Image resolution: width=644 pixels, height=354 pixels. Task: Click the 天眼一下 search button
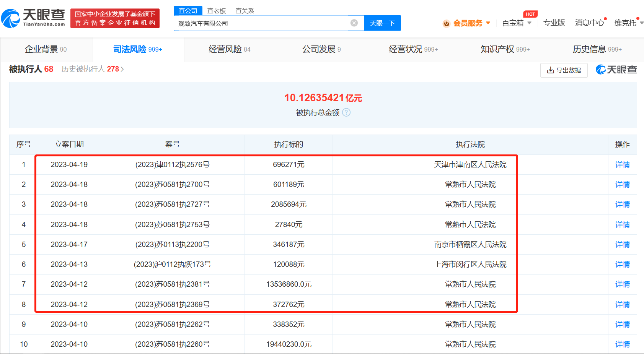pyautogui.click(x=382, y=23)
